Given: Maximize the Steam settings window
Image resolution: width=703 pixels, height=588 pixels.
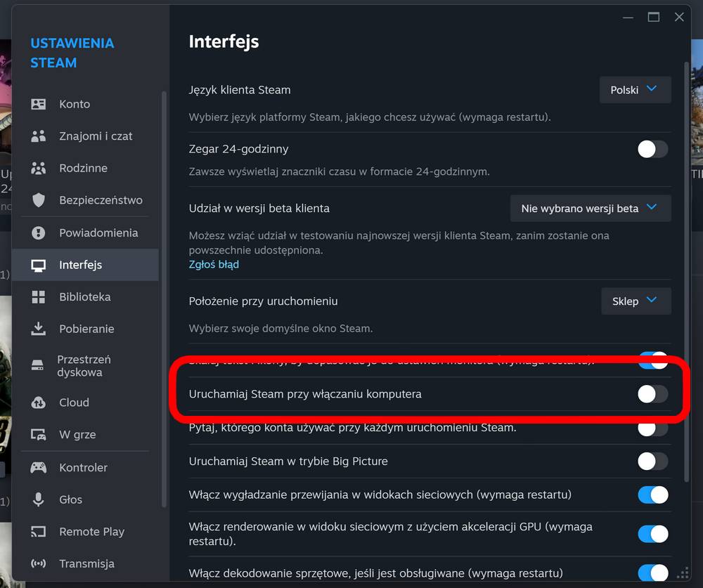Looking at the screenshot, I should point(654,18).
